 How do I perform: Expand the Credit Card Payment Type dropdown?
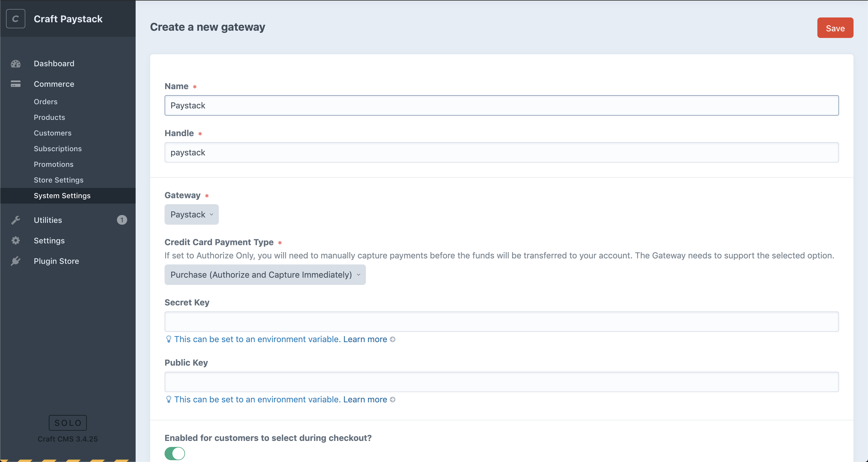[x=265, y=274]
